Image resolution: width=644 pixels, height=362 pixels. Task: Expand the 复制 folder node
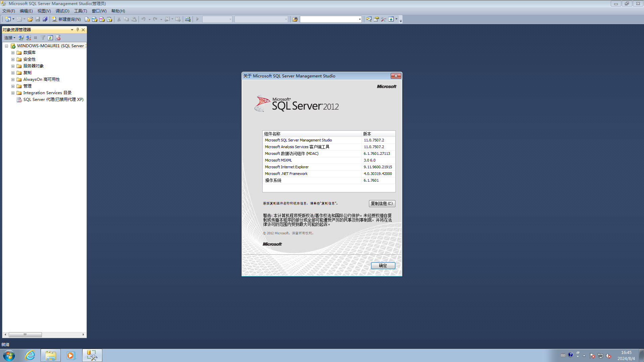[x=13, y=73]
